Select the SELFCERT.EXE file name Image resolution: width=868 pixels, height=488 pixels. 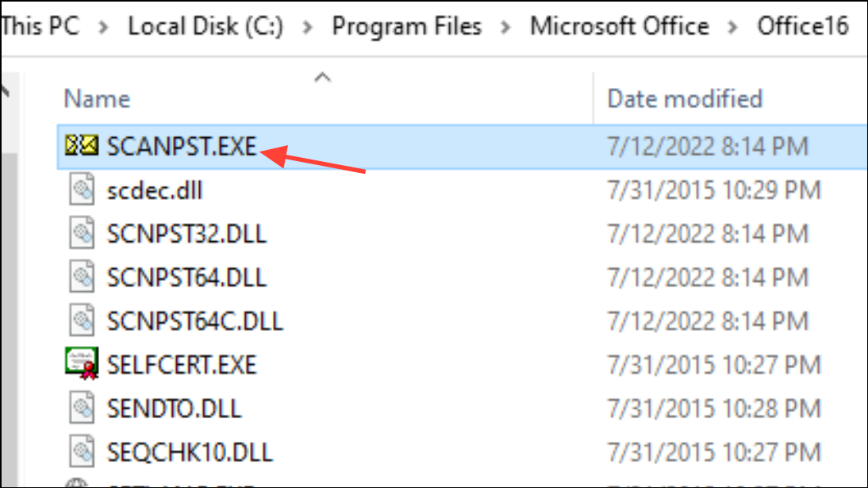(x=182, y=365)
